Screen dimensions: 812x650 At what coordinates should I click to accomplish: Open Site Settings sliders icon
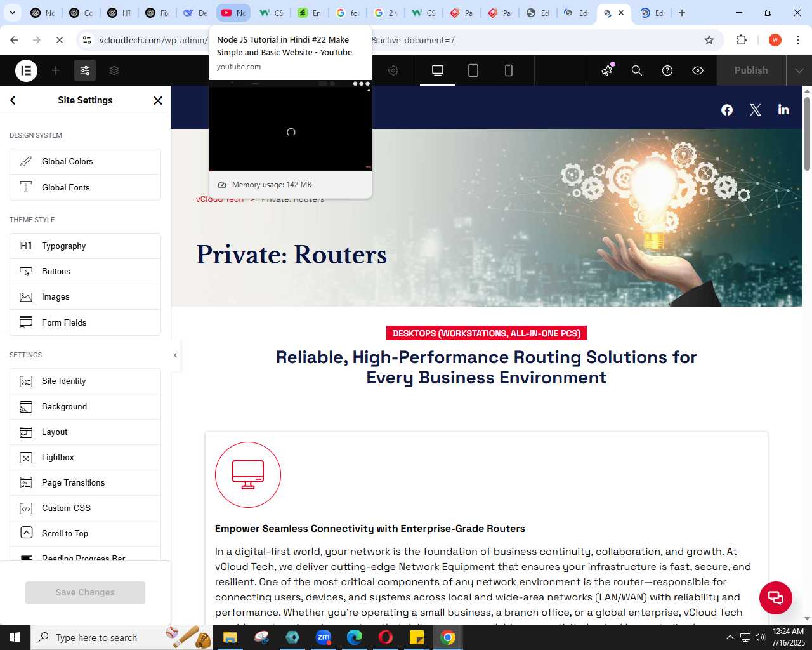(x=85, y=70)
